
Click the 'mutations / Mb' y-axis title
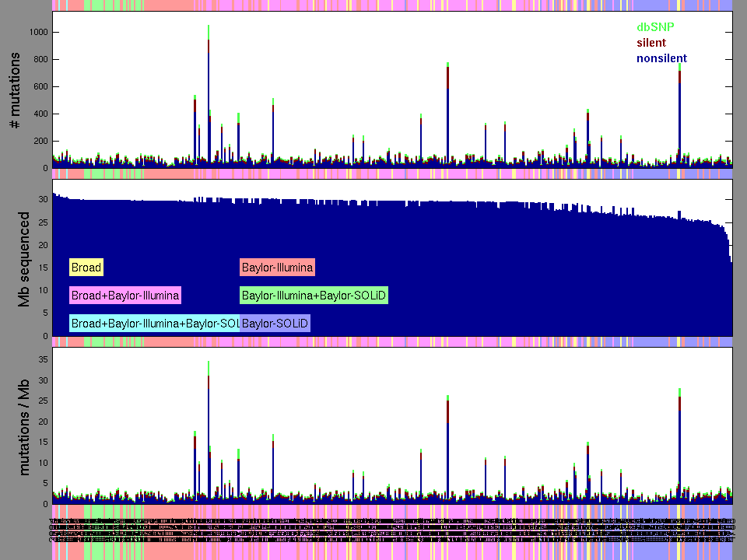24,424
